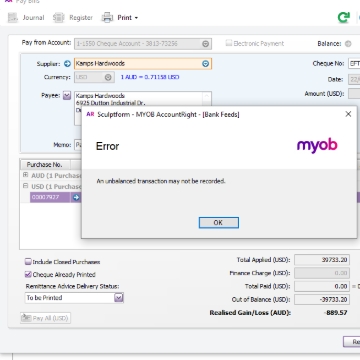The image size is (360, 360).
Task: Toggle the Electronic Payment checkbox
Action: [x=229, y=43]
